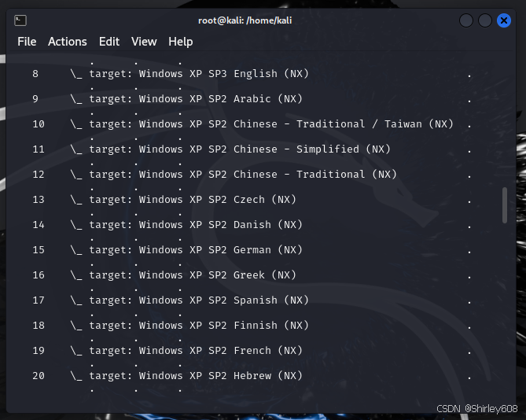Open the Actions menu

pos(68,42)
